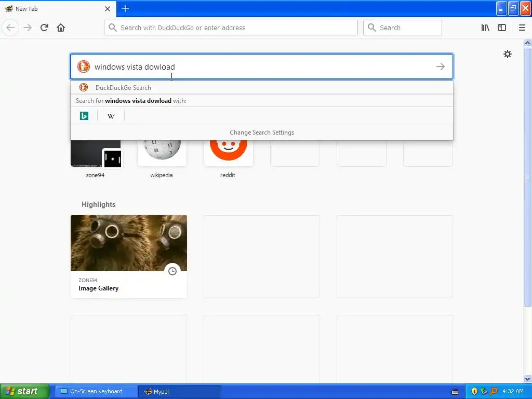Toggle the sidebar view icon
Image resolution: width=532 pixels, height=399 pixels.
click(x=502, y=28)
